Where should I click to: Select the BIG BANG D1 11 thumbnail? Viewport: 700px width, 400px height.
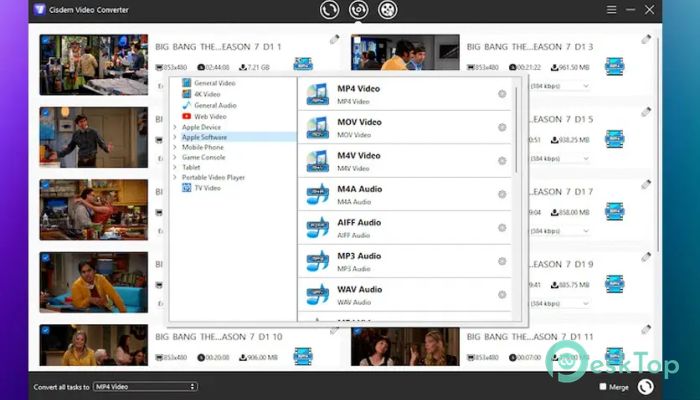[405, 347]
